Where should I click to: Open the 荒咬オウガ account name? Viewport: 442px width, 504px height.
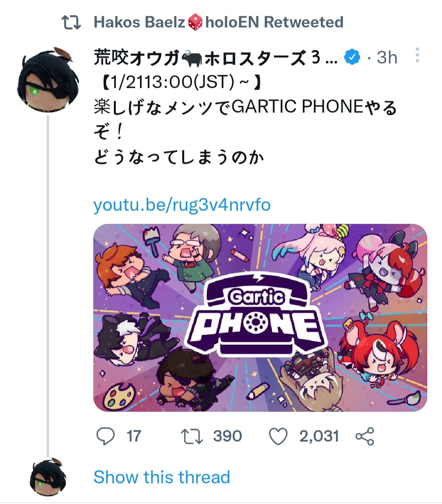[x=216, y=57]
